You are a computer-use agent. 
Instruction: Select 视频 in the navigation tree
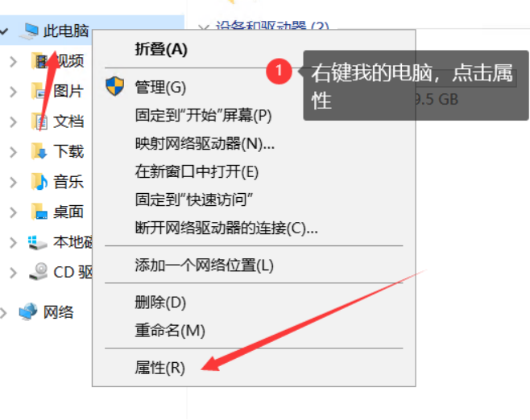click(x=68, y=61)
